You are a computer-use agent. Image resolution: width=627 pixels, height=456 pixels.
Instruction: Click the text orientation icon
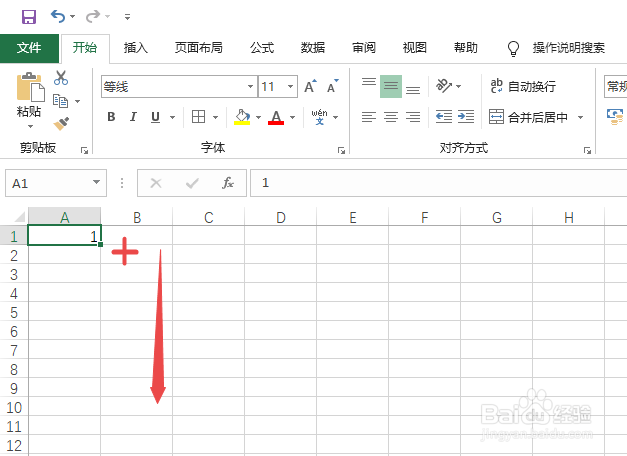coord(444,86)
